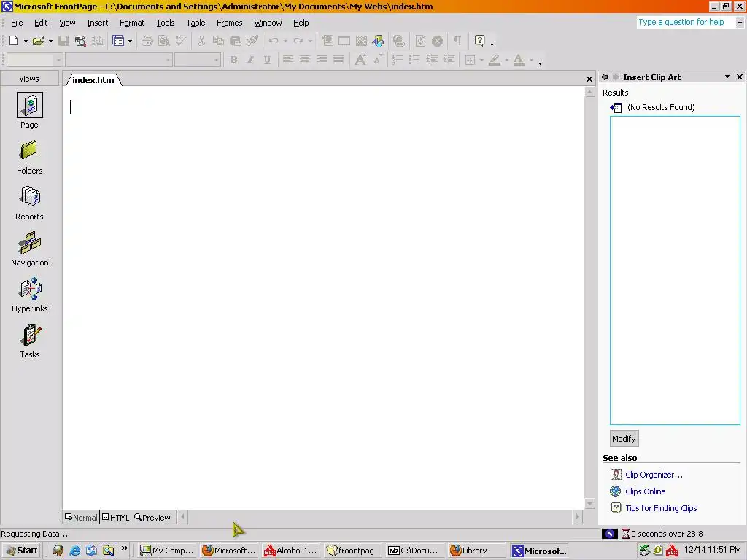The height and width of the screenshot is (560, 747).
Task: Click the FrontPage Help question icon
Action: (x=480, y=41)
